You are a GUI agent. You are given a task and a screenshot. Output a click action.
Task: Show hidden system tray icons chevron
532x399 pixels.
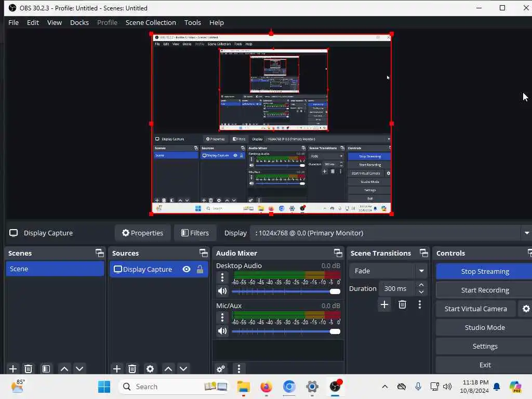385,387
